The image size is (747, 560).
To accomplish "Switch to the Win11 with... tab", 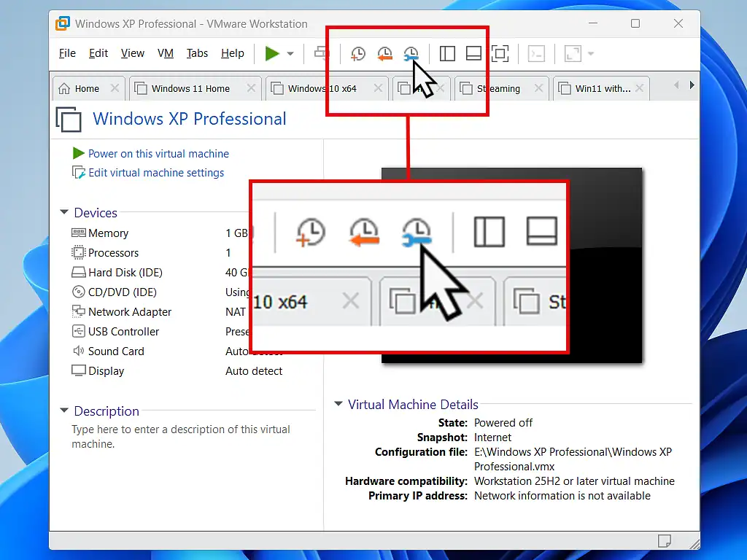I will [603, 88].
